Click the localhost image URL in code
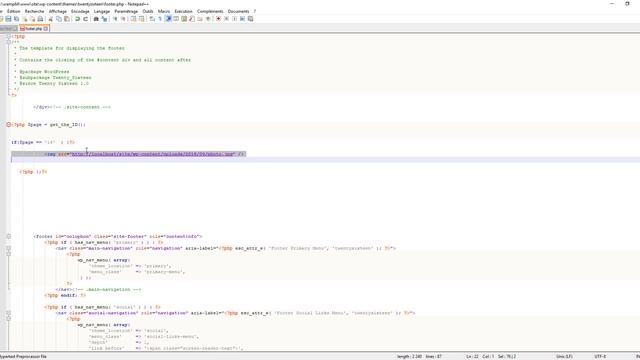 [153, 154]
